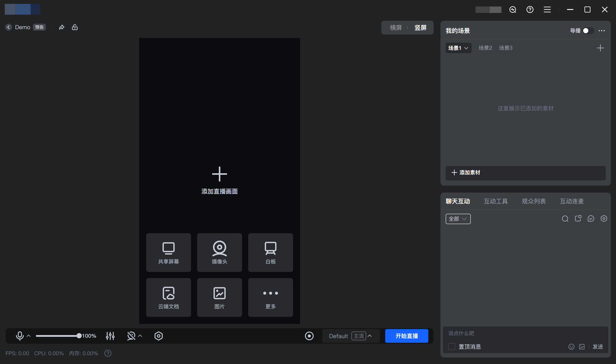Image resolution: width=616 pixels, height=364 pixels.
Task: Expand the 全部 chat filter dropdown
Action: pos(458,219)
